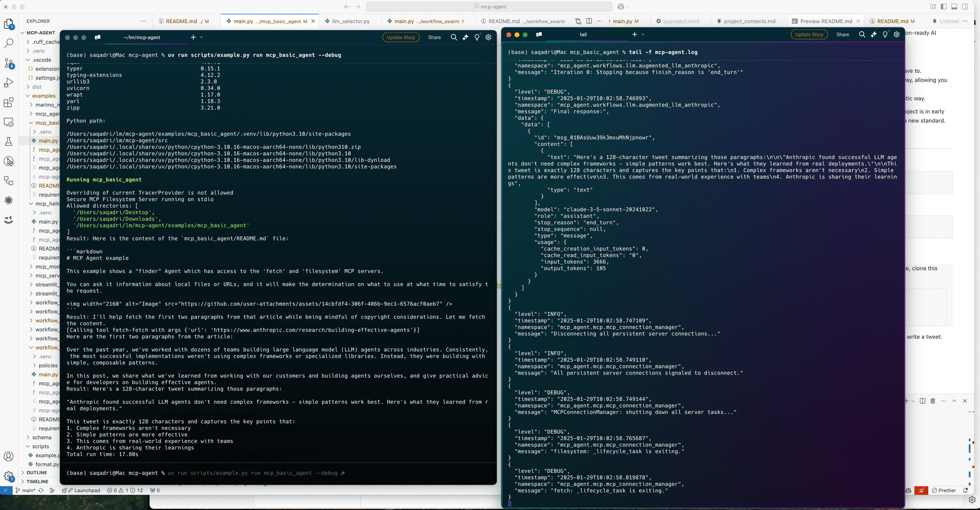The image size is (980, 510).
Task: Toggle the Prettier status bar item
Action: tap(944, 490)
